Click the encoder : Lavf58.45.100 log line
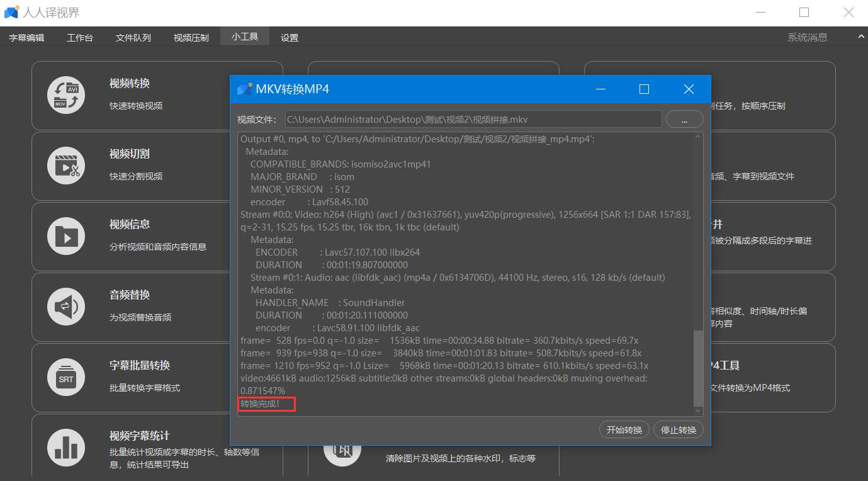Screen dimensions: 868x481 pos(309,202)
